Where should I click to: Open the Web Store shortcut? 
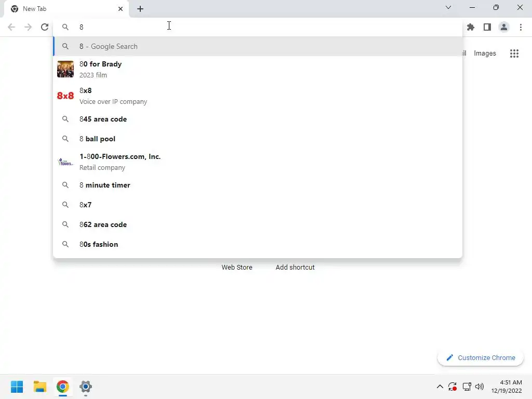(237, 268)
